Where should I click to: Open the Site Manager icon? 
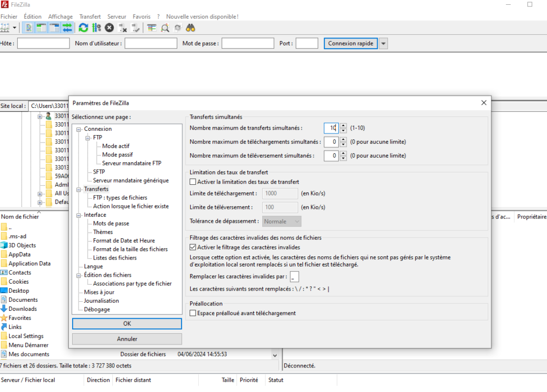[5, 27]
